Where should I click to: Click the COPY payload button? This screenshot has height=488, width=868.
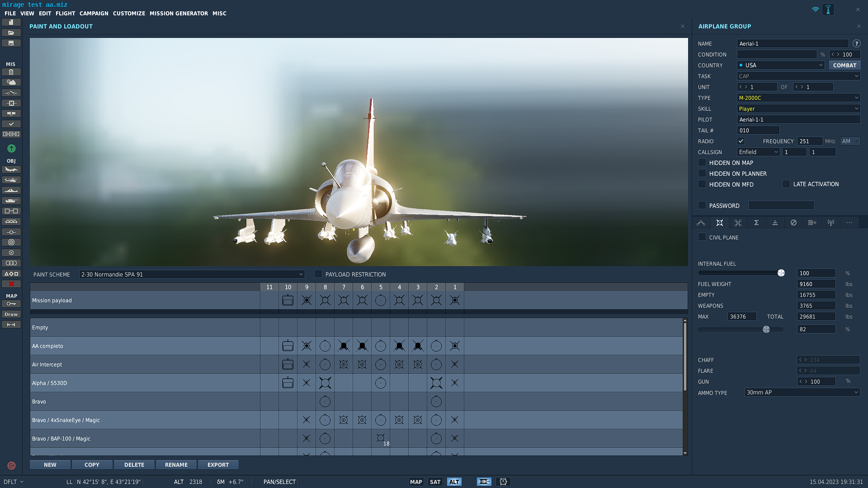92,465
